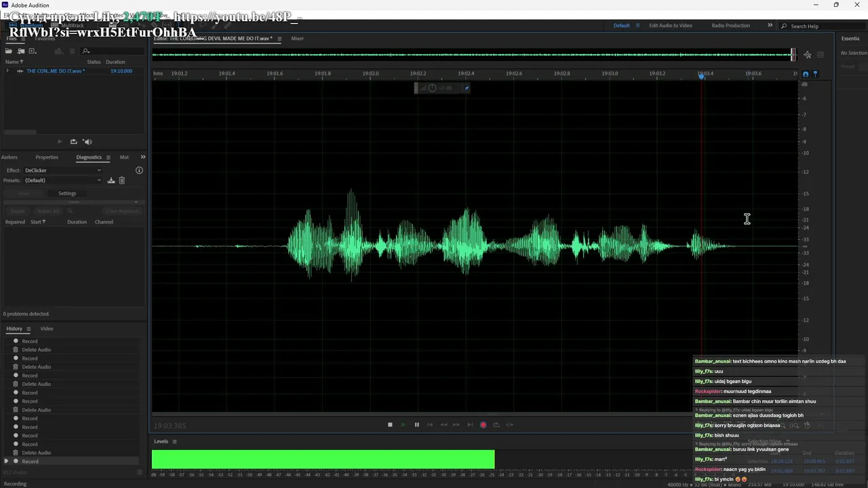Click the red Record button
The width and height of the screenshot is (868, 488).
pyautogui.click(x=483, y=425)
